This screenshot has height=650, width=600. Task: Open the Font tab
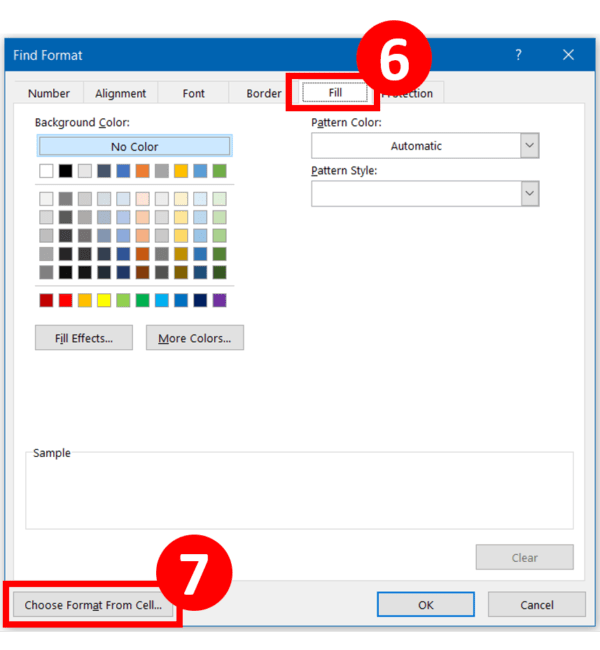click(x=193, y=93)
